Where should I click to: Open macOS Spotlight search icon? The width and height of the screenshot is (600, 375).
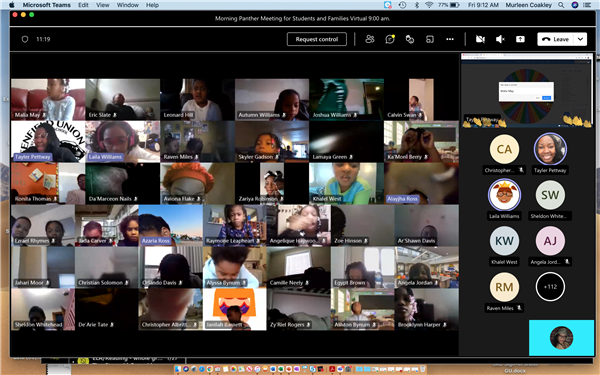click(561, 5)
